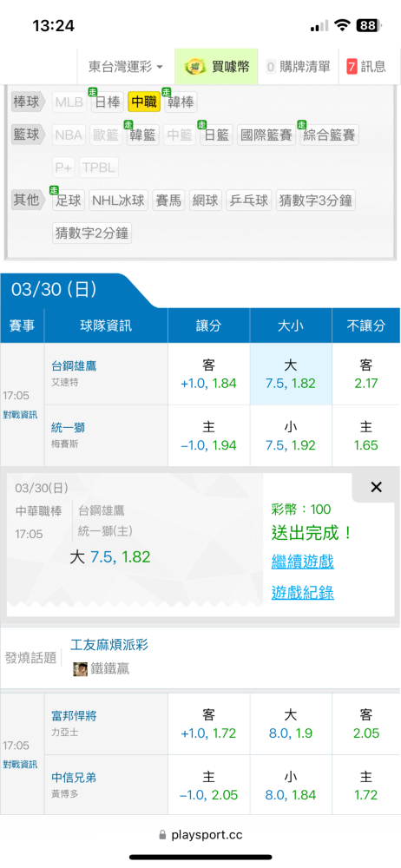
Task: Open the 遊戲紀錄 link
Action: pos(302,593)
